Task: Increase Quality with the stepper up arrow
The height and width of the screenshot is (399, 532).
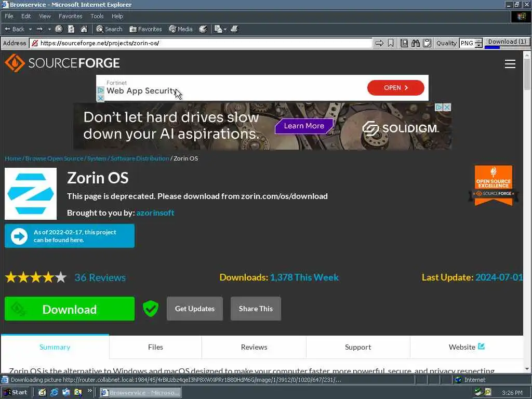Action: [x=478, y=41]
